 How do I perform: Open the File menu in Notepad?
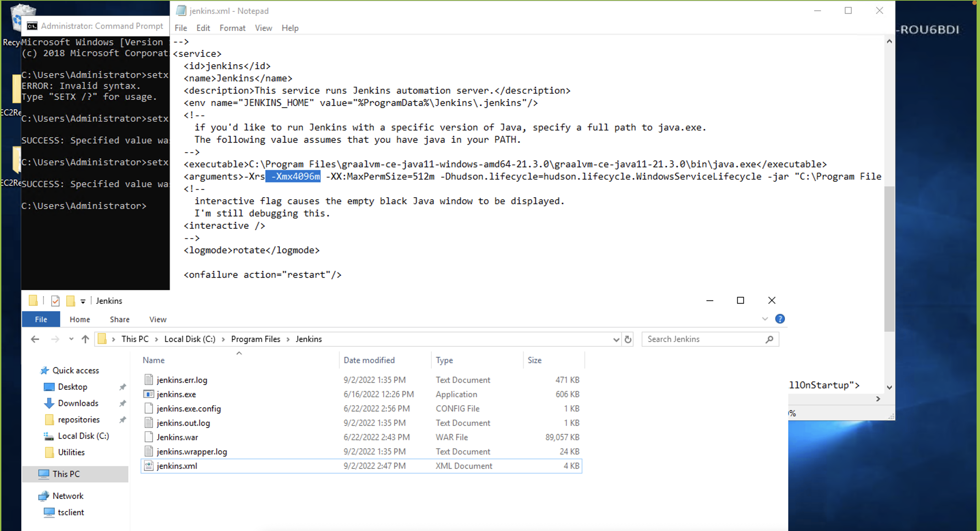point(181,28)
